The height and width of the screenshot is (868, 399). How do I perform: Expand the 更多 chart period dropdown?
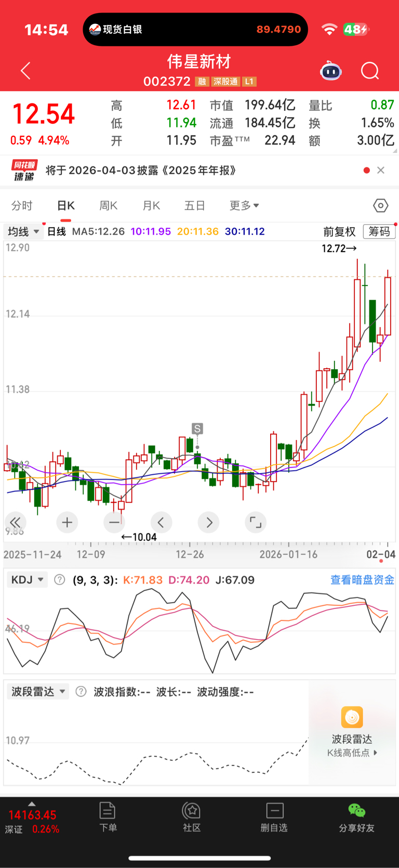coord(244,205)
